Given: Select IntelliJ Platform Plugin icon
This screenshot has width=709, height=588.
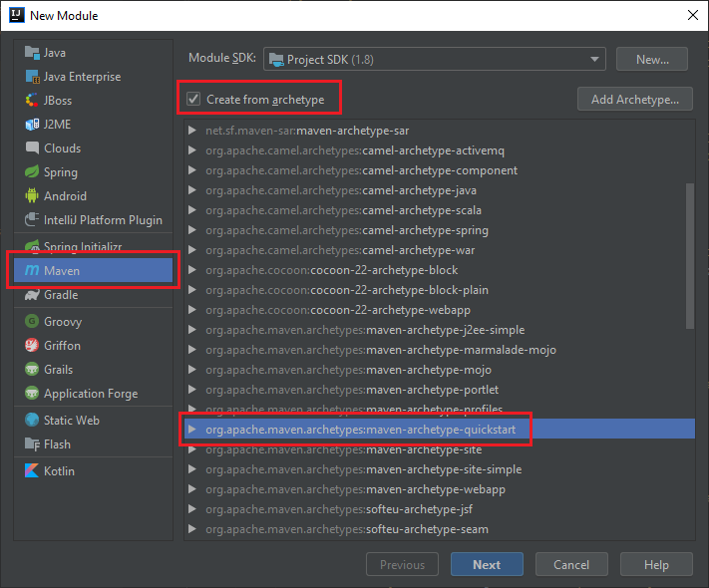Looking at the screenshot, I should pyautogui.click(x=32, y=220).
